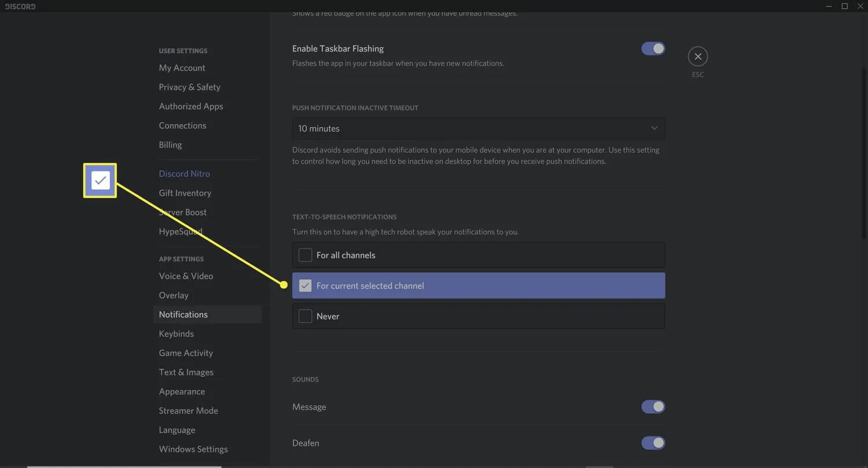Minimize the Discord window

click(830, 6)
